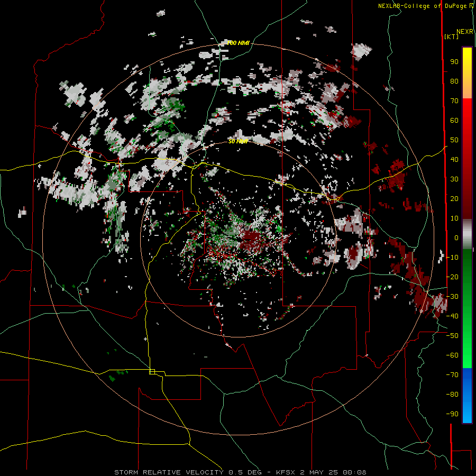Click the positive 30 value on the velocity scale
Image resolution: width=476 pixels, height=476 pixels.
pos(454,179)
